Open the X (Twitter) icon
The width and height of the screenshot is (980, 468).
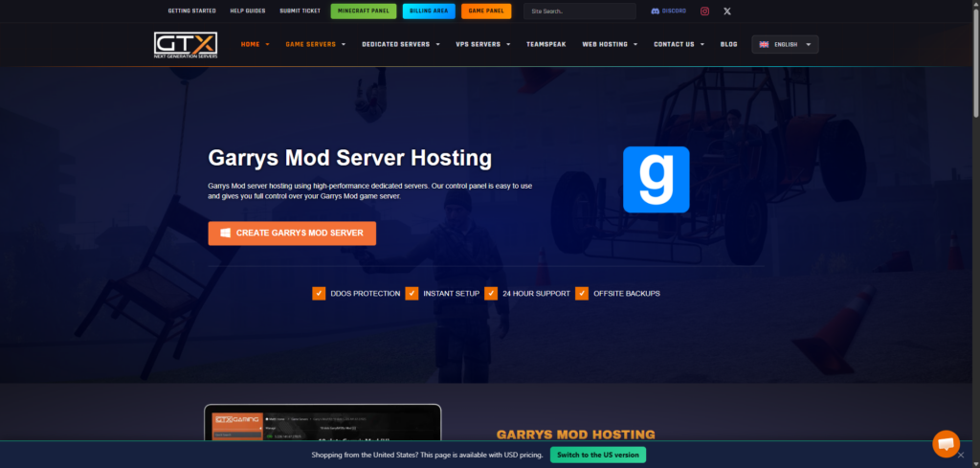point(727,11)
